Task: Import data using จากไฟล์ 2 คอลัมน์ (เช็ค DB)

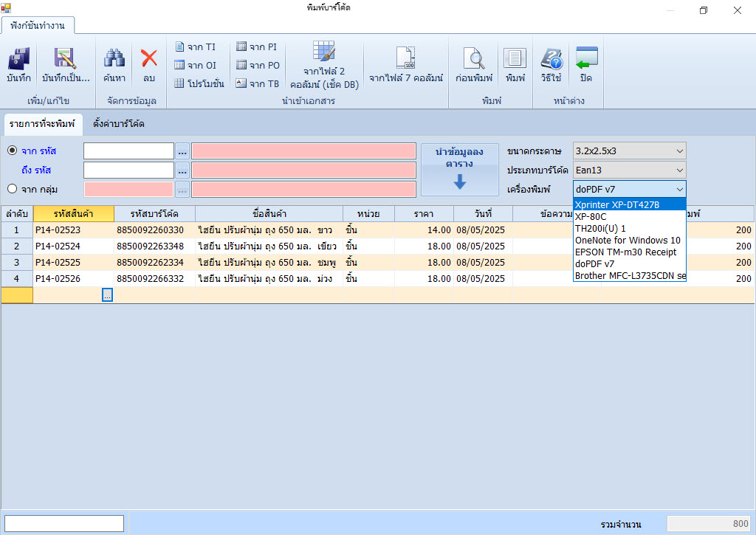Action: pyautogui.click(x=323, y=65)
